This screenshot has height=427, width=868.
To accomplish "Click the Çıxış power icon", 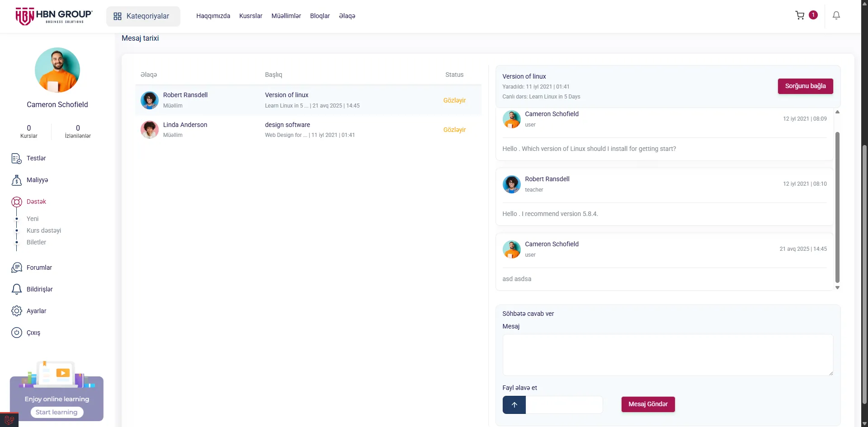I will pos(16,333).
